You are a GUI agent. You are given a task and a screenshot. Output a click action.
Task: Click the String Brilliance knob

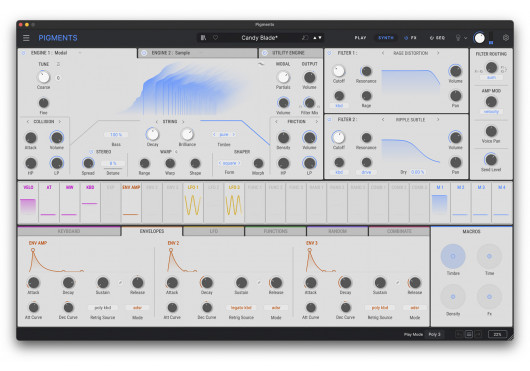click(187, 134)
